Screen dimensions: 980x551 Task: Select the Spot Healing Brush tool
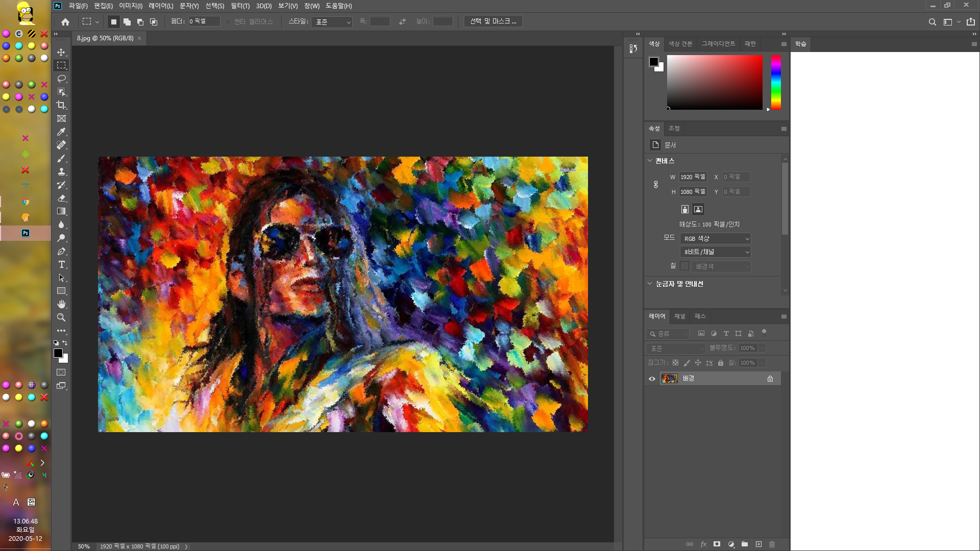61,145
